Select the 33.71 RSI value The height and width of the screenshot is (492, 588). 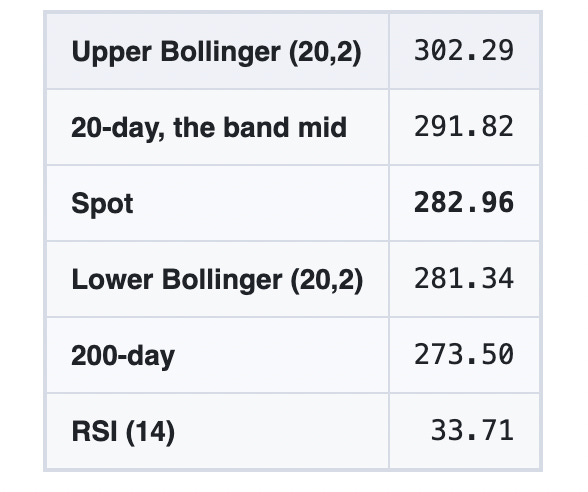click(472, 430)
